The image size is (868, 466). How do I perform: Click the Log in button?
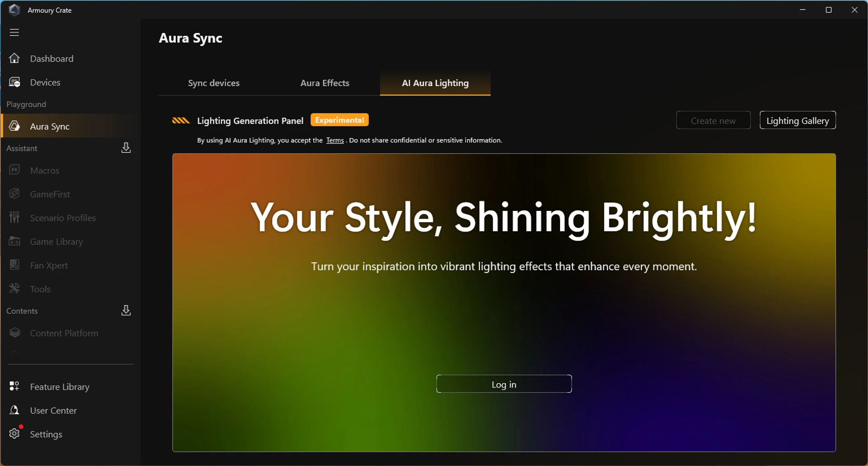point(504,384)
